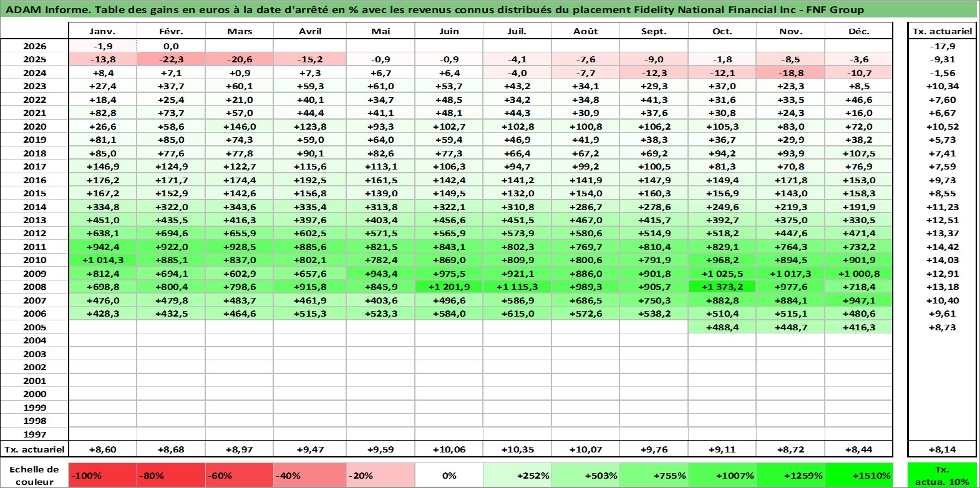
Task: Select cell '+192,5' in April 2016
Action: click(310, 180)
